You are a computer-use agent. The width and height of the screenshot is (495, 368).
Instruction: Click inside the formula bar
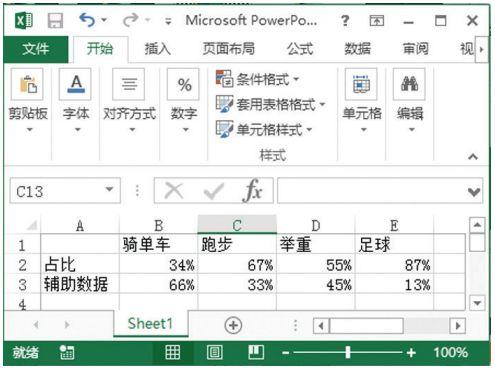371,191
